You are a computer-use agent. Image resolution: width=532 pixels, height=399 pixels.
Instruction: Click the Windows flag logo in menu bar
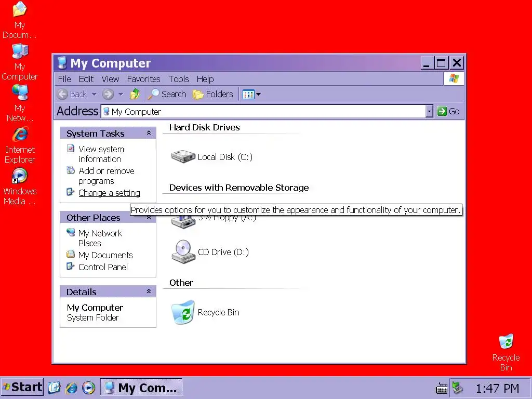(454, 79)
